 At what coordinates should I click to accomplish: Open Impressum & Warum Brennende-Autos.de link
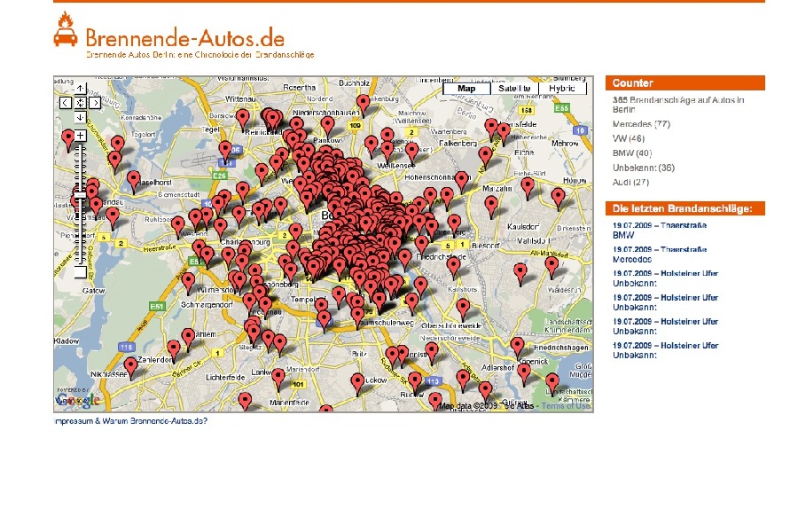click(x=131, y=421)
